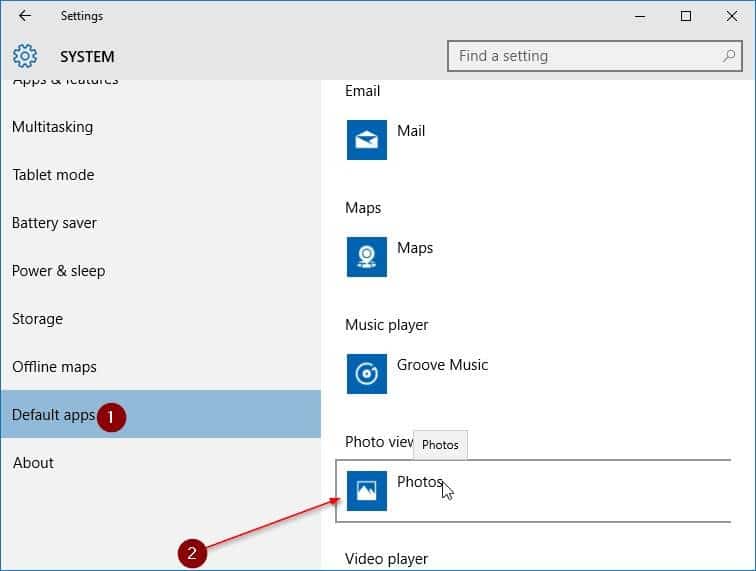Click the System gear icon
Image resolution: width=756 pixels, height=571 pixels.
(x=25, y=56)
